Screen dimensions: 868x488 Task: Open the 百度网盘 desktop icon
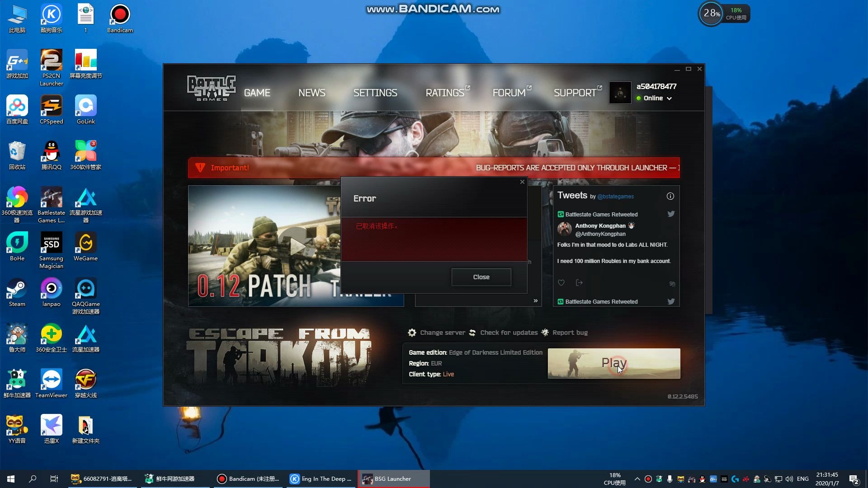17,110
